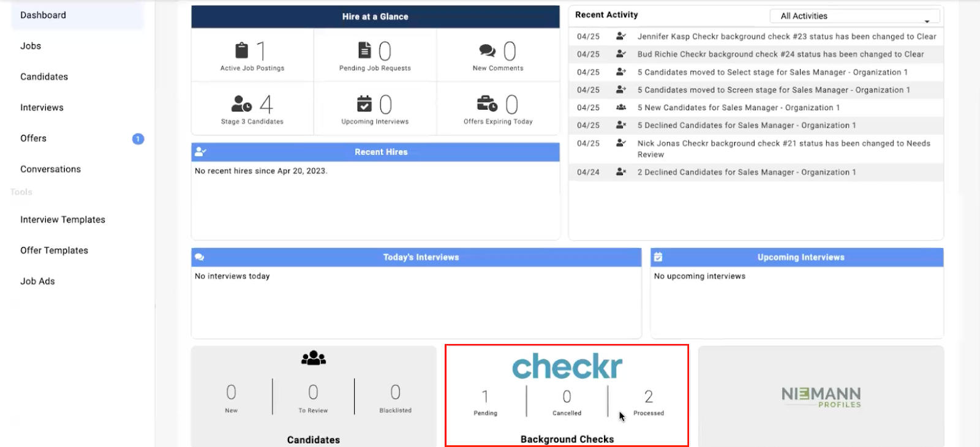Click the Offers notification badge
980x447 pixels.
click(x=138, y=139)
